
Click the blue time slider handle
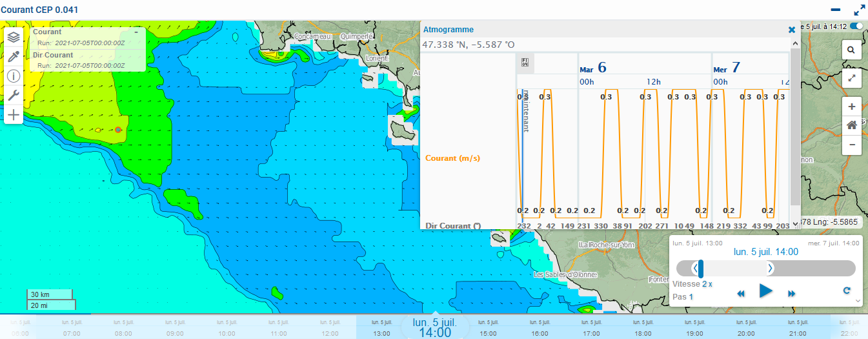(x=701, y=268)
